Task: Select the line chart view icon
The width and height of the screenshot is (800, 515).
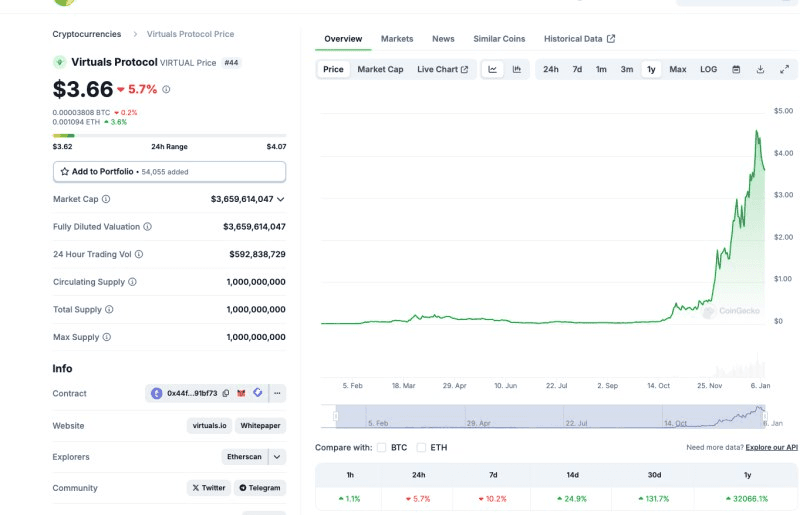Action: tap(492, 69)
